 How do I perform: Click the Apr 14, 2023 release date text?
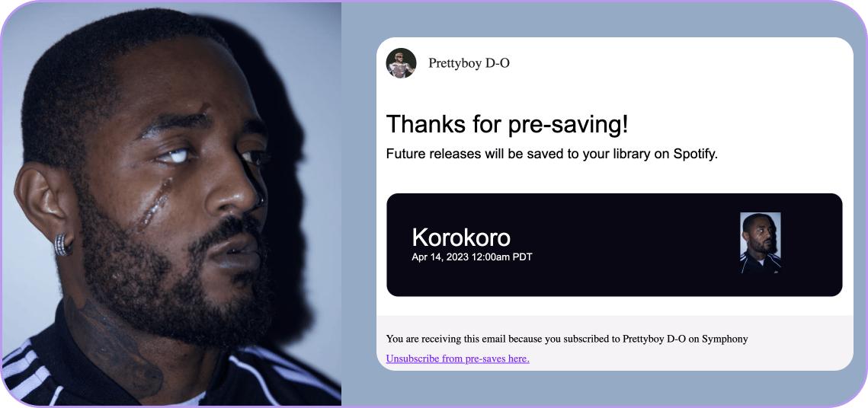(x=440, y=257)
